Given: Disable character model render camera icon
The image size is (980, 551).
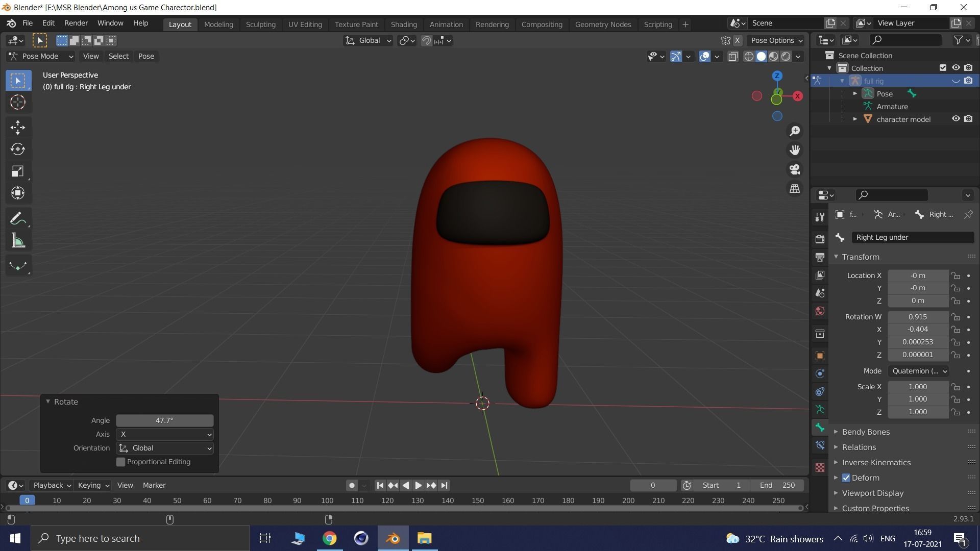Looking at the screenshot, I should 968,119.
